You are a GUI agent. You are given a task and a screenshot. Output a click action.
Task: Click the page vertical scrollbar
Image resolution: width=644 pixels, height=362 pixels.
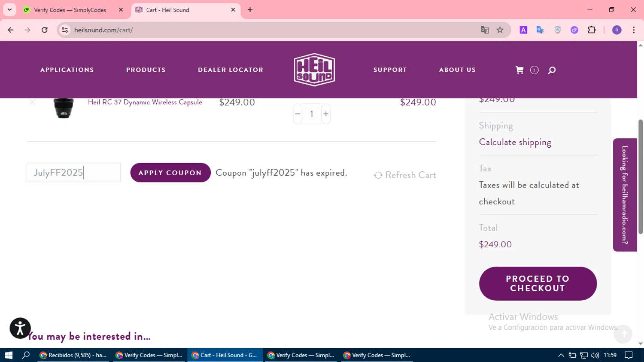tap(641, 177)
